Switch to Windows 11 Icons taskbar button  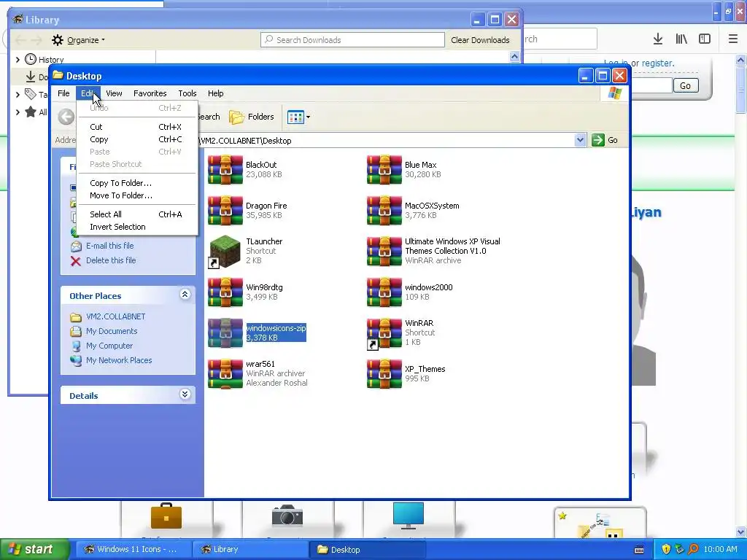tap(133, 550)
